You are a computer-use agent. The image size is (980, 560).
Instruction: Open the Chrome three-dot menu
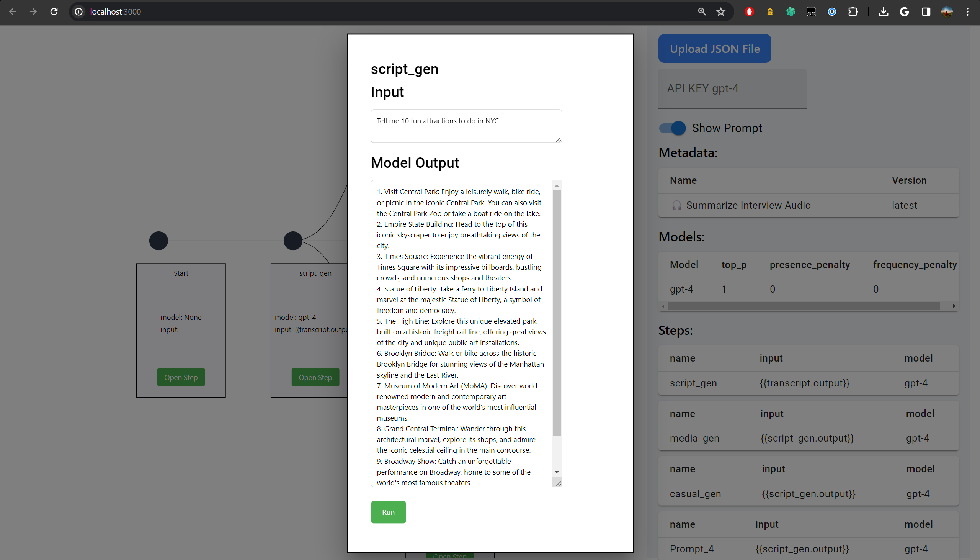click(968, 11)
